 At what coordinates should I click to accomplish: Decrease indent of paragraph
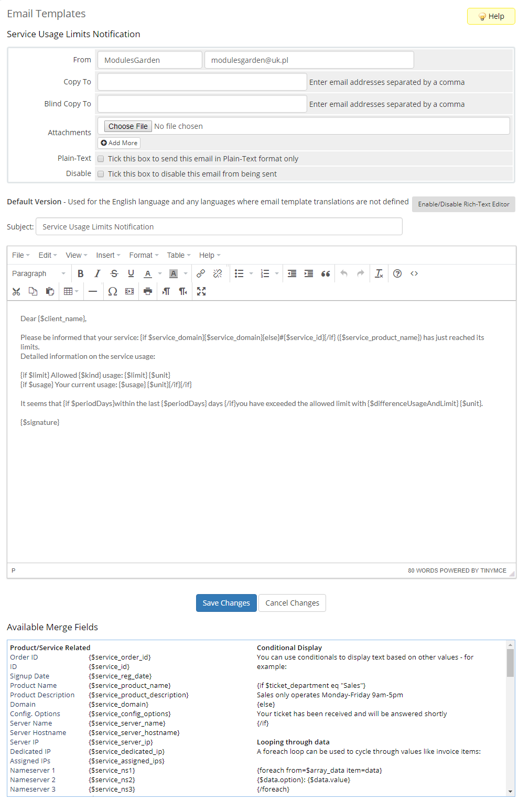tap(292, 273)
